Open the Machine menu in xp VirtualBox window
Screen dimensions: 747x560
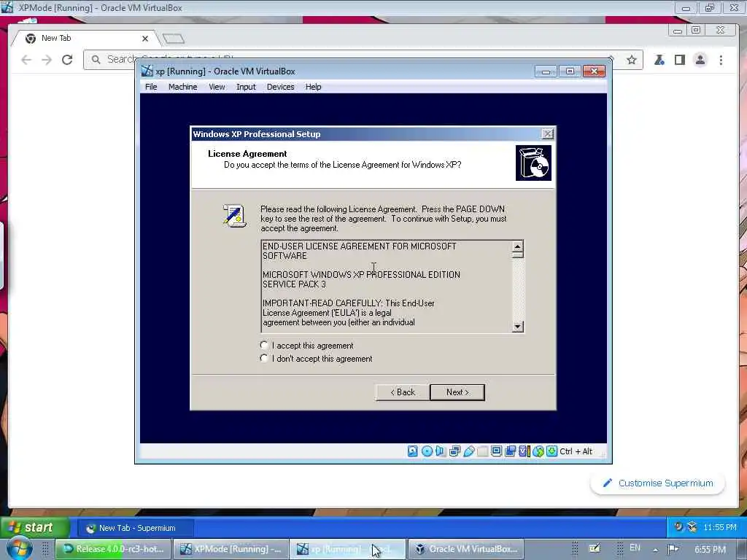[x=182, y=87]
